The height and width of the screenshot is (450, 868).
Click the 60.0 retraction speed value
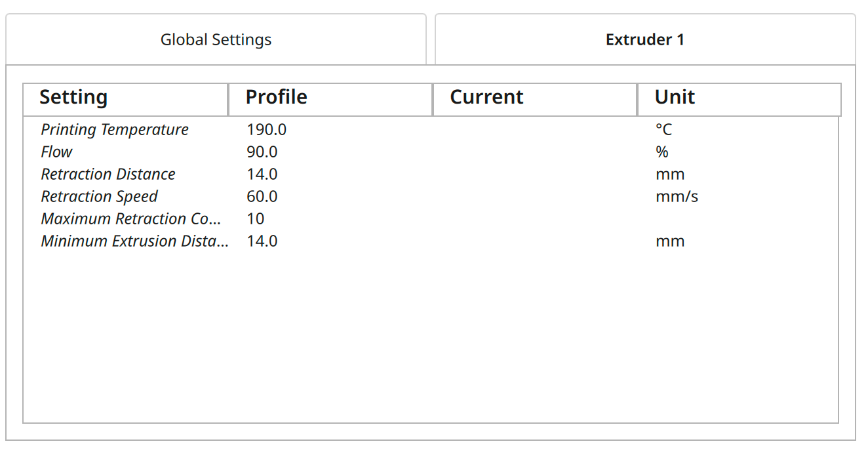coord(262,197)
